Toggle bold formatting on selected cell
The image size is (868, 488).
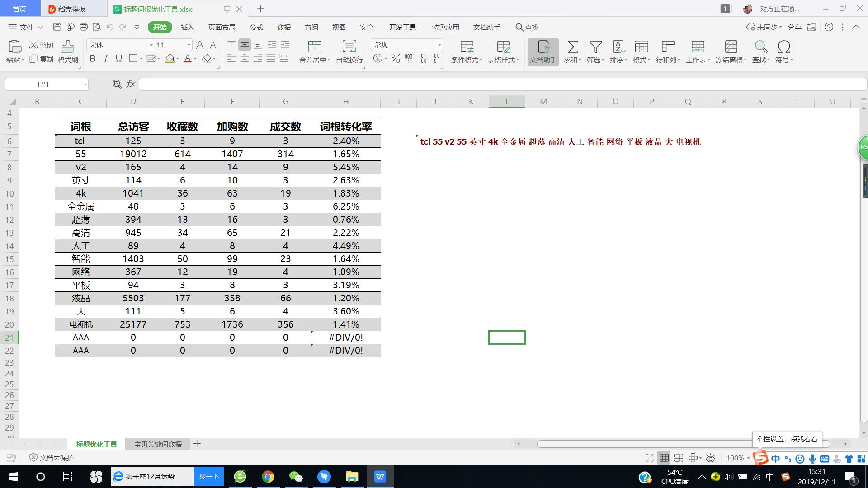coord(92,58)
